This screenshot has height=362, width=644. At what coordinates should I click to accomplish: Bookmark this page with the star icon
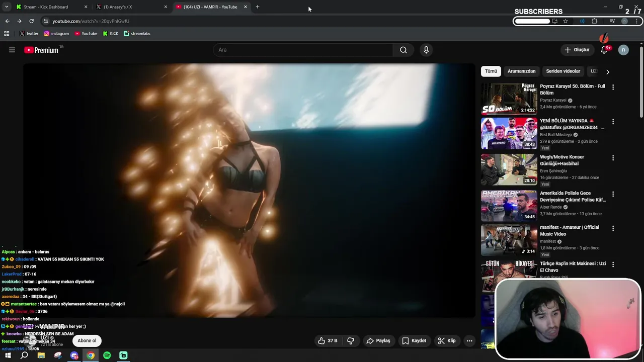point(566,21)
